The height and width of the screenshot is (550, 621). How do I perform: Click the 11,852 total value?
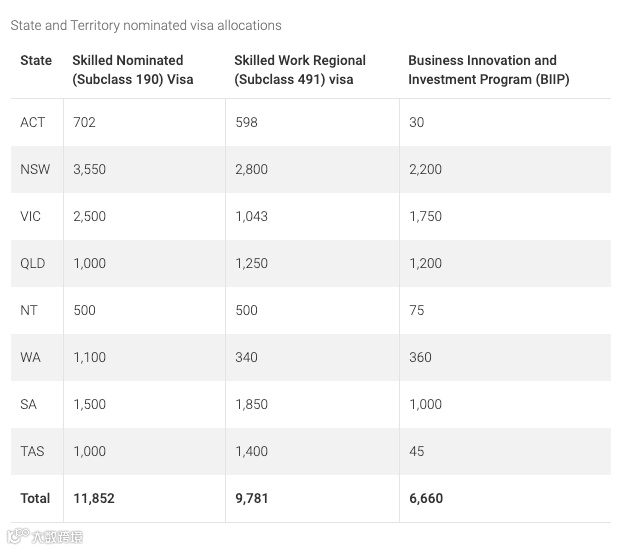94,498
